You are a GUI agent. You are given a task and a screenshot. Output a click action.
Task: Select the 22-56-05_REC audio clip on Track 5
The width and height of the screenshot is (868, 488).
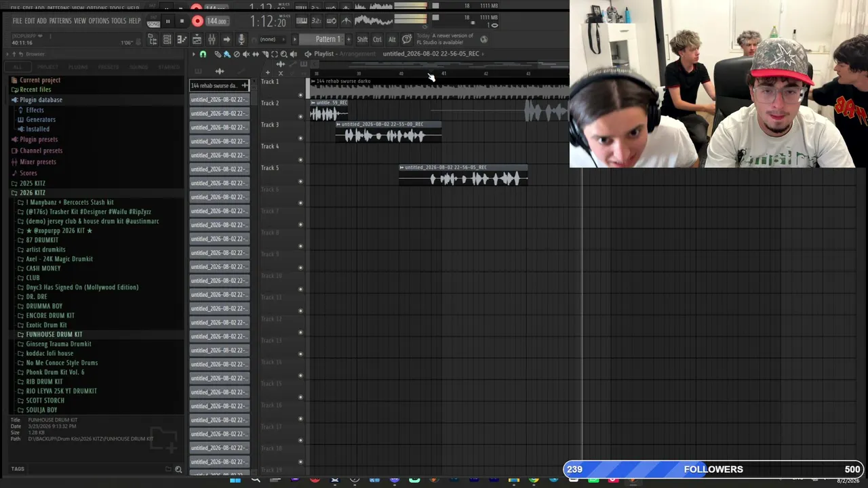coord(463,176)
